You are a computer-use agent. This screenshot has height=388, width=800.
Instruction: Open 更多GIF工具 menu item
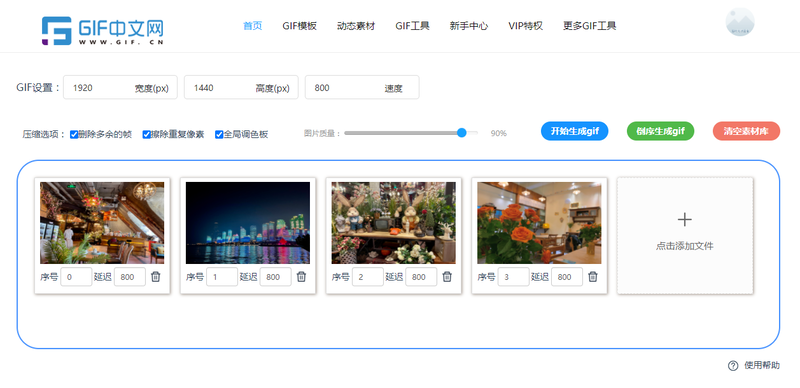pos(590,26)
